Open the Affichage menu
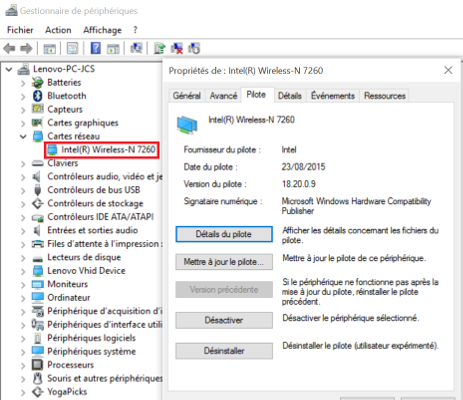This screenshot has width=463, height=400. 102,30
